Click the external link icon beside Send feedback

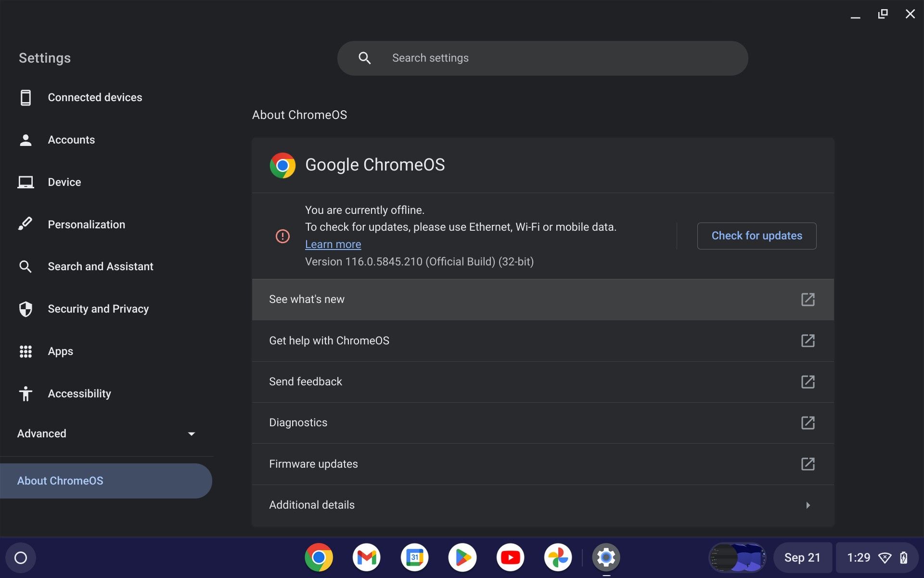(808, 381)
